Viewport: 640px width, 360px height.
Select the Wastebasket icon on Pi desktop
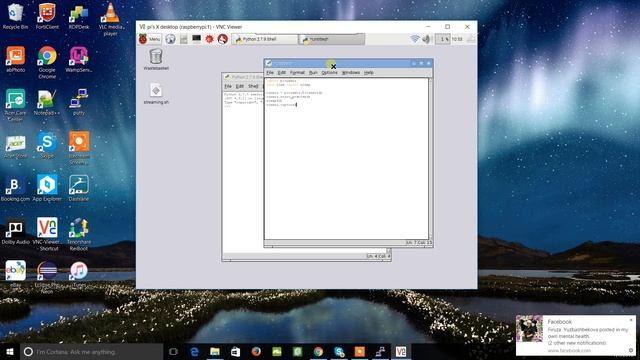tap(156, 59)
